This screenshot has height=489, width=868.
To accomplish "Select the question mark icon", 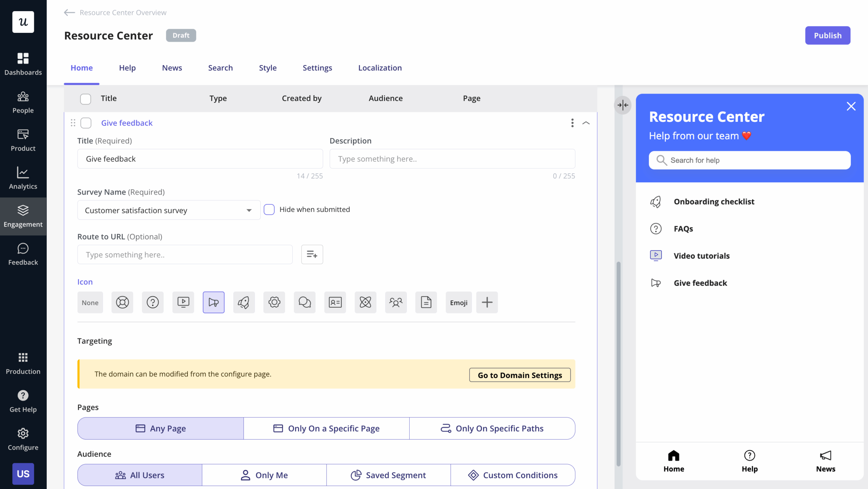I will (153, 302).
